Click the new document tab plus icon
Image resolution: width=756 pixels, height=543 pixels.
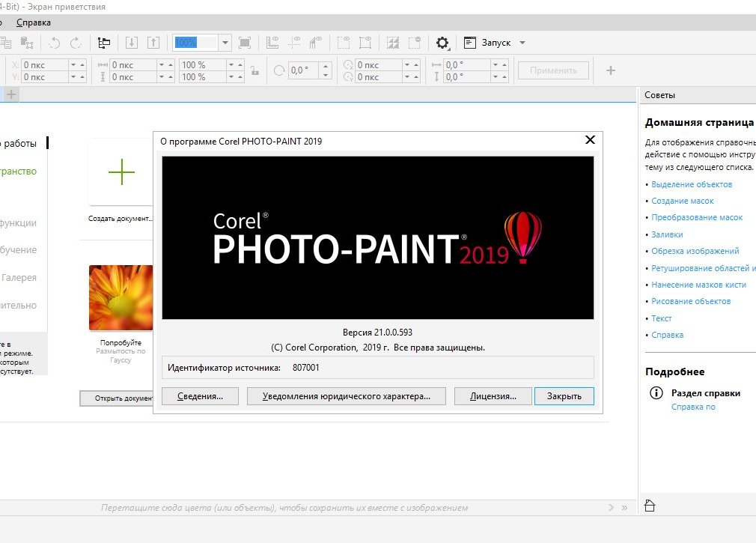coord(11,94)
